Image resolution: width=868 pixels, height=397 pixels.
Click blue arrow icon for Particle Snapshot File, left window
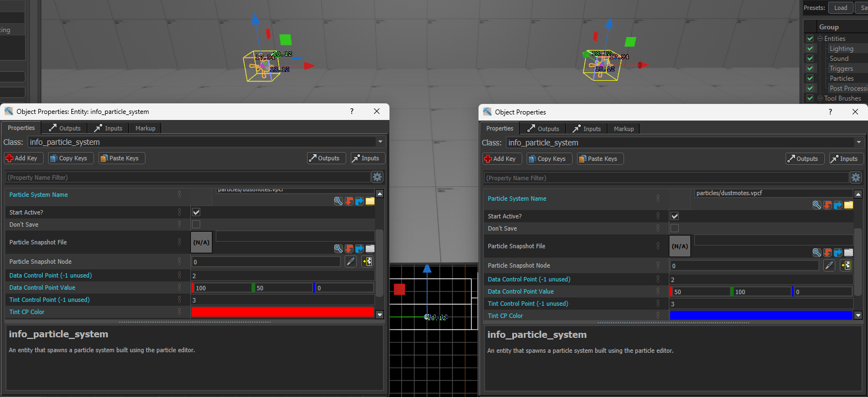pyautogui.click(x=360, y=249)
